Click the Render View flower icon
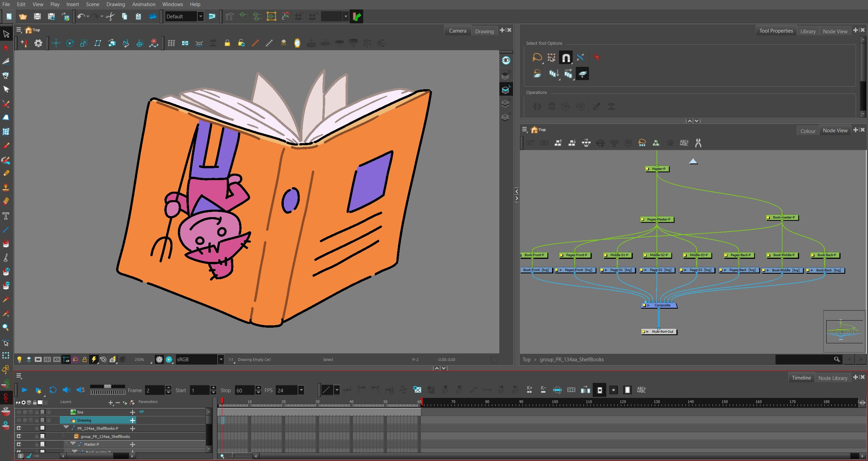 (x=169, y=360)
